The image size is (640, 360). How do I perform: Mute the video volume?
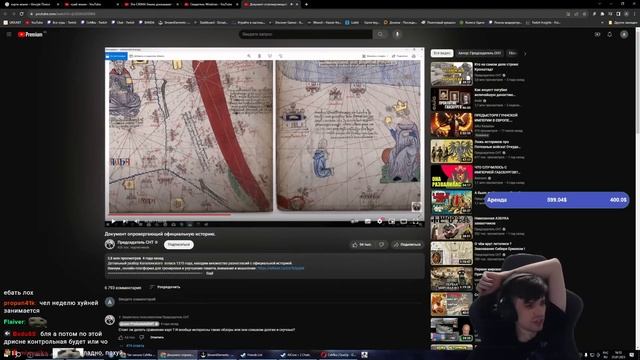tap(137, 221)
